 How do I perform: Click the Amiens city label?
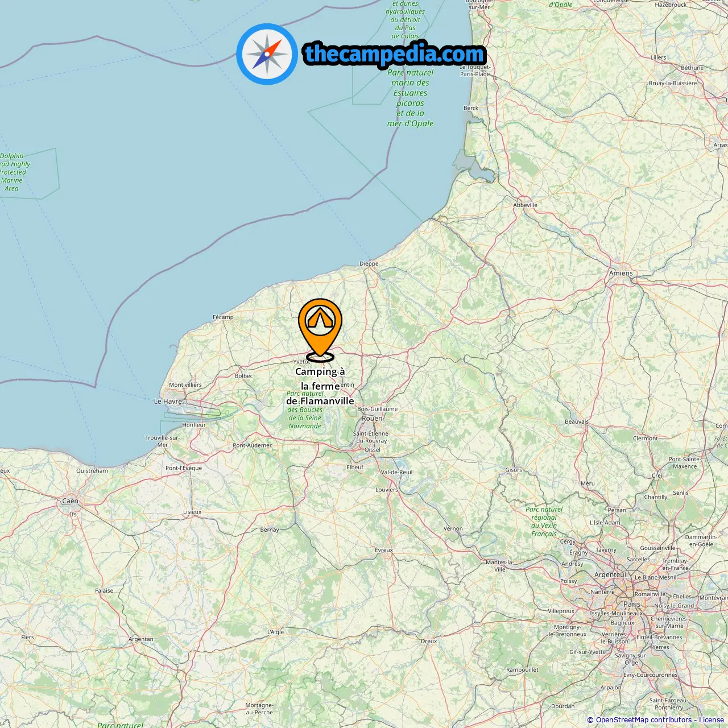pos(621,273)
